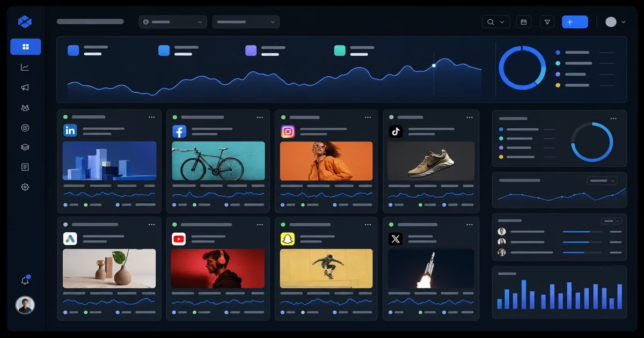The height and width of the screenshot is (338, 644).
Task: Click the top team member's progress bar
Action: pos(583,231)
